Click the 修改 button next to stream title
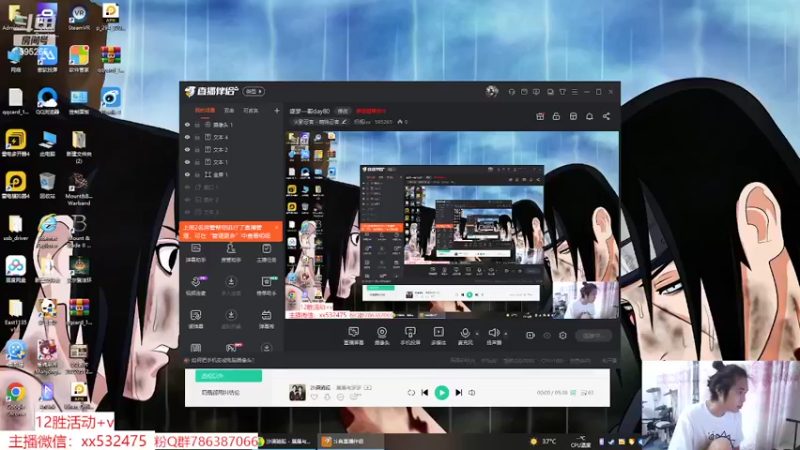This screenshot has width=800, height=450. (342, 111)
